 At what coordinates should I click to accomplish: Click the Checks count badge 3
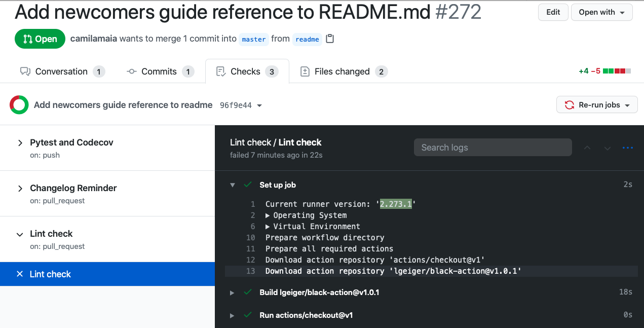pyautogui.click(x=272, y=71)
